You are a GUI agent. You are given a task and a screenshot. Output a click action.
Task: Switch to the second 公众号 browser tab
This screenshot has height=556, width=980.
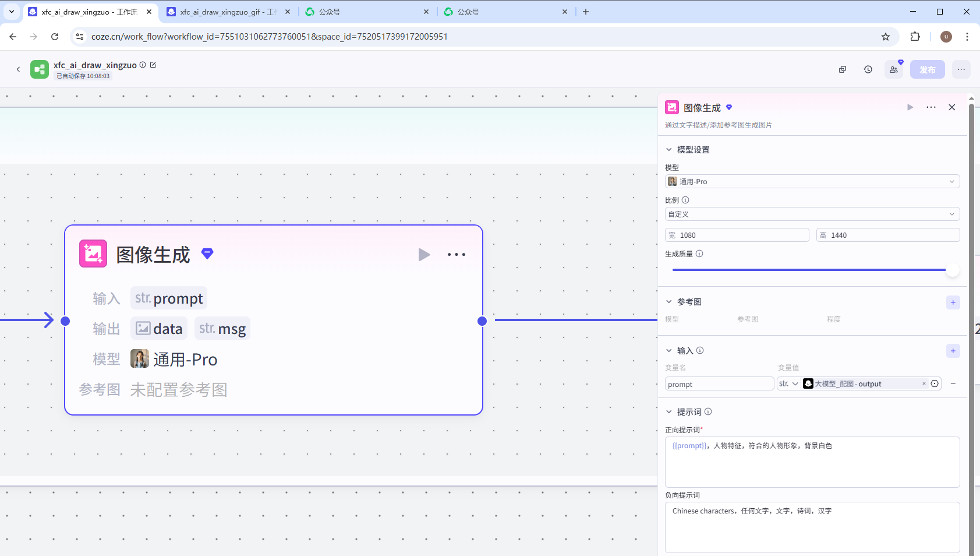click(x=505, y=12)
